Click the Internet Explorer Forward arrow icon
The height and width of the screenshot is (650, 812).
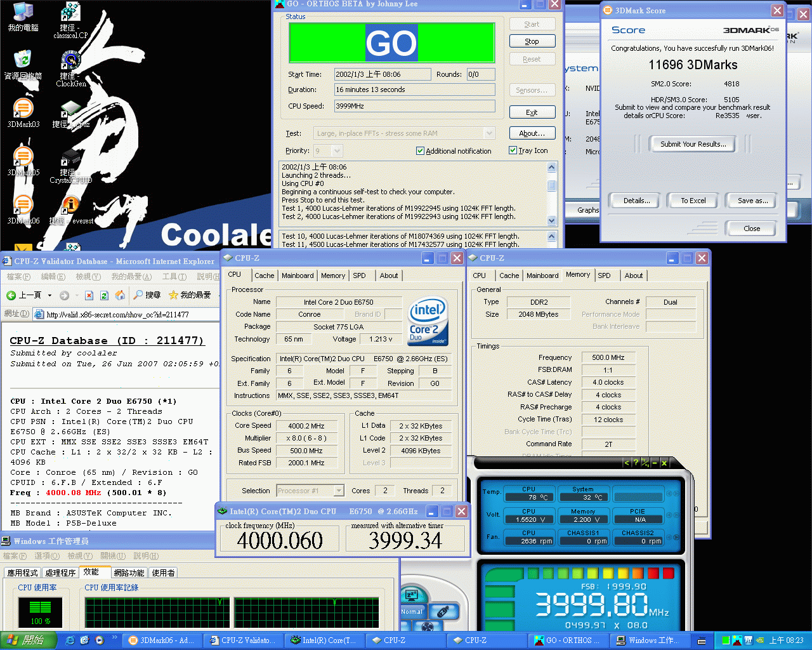click(x=64, y=295)
